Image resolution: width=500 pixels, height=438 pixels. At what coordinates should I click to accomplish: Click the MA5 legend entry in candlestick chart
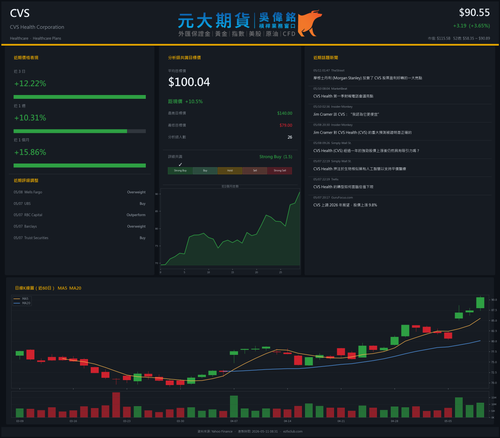pos(22,299)
